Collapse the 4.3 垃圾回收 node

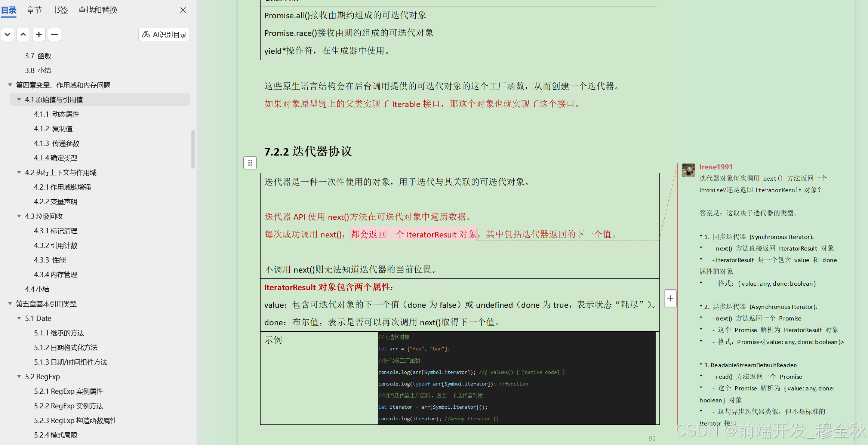coord(19,216)
